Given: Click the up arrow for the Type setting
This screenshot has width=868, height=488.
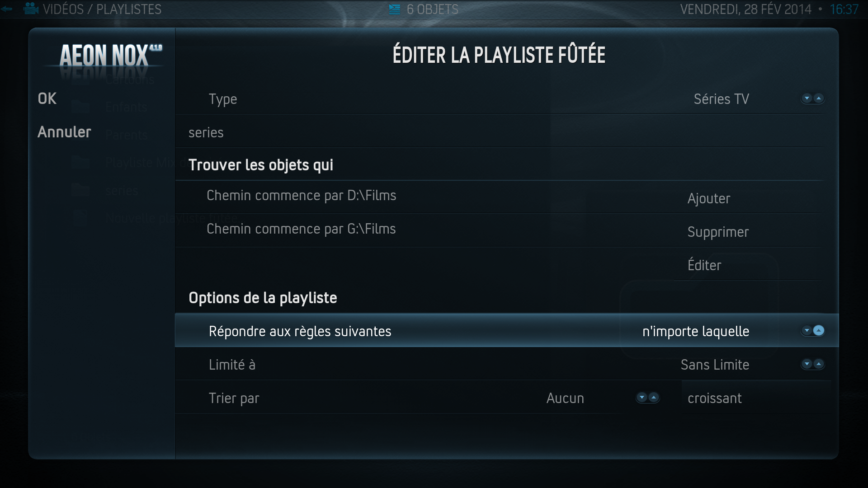Looking at the screenshot, I should [x=819, y=98].
